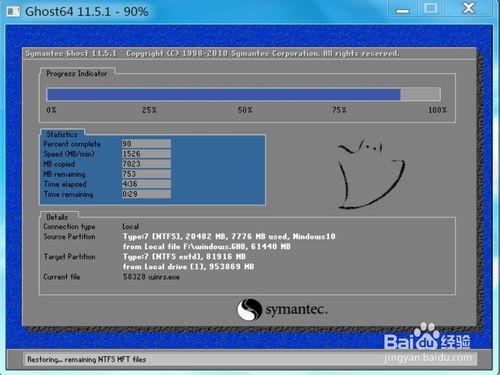
Task: Click the MB remaining label
Action: tap(64, 174)
